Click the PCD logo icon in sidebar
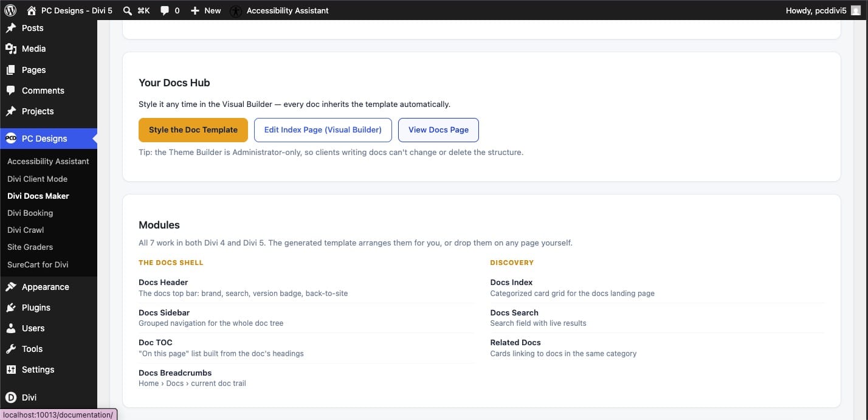Image resolution: width=868 pixels, height=420 pixels. tap(11, 139)
